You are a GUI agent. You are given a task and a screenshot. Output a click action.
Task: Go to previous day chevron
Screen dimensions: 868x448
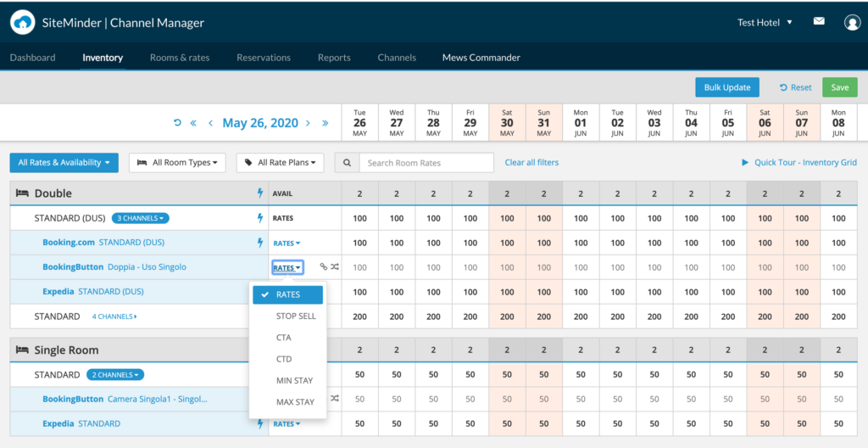pos(210,123)
